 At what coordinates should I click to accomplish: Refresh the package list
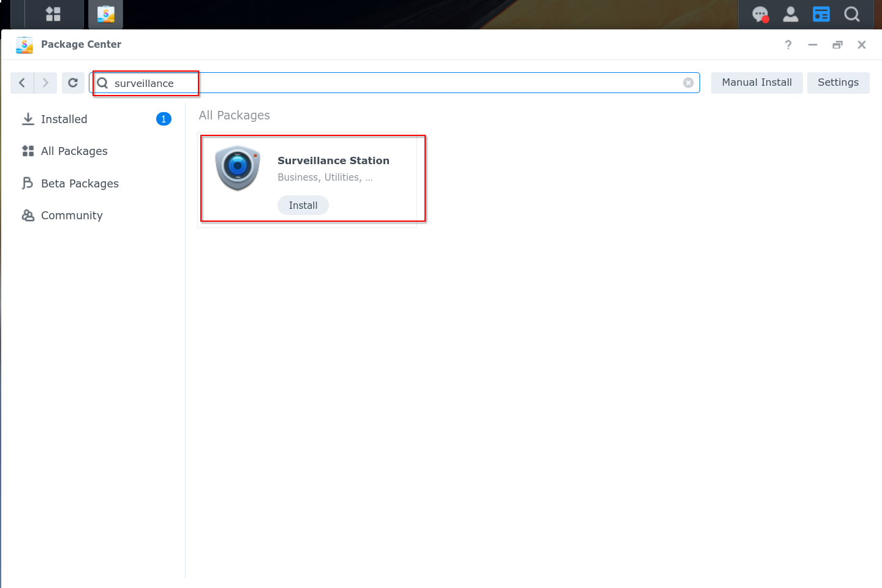coord(73,83)
